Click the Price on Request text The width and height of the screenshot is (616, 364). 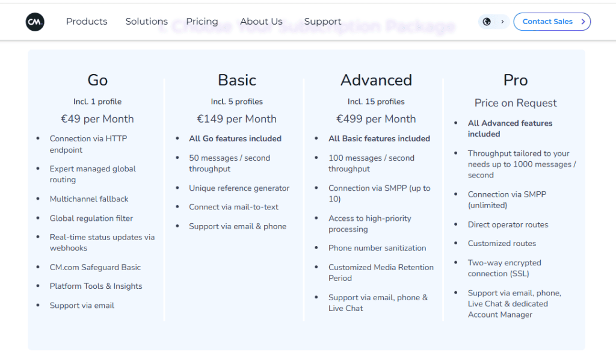(516, 103)
